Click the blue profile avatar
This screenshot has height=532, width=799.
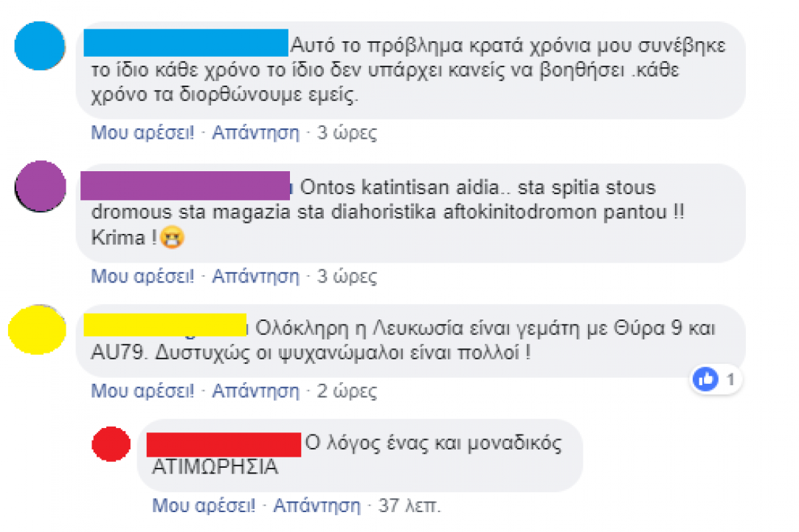40,46
